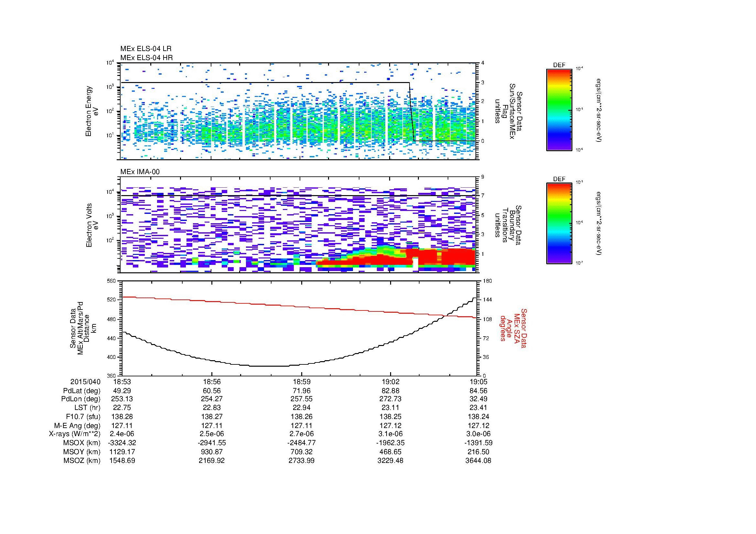Click the 'MSOX (km)' row label
The width and height of the screenshot is (756, 534).
(x=82, y=443)
